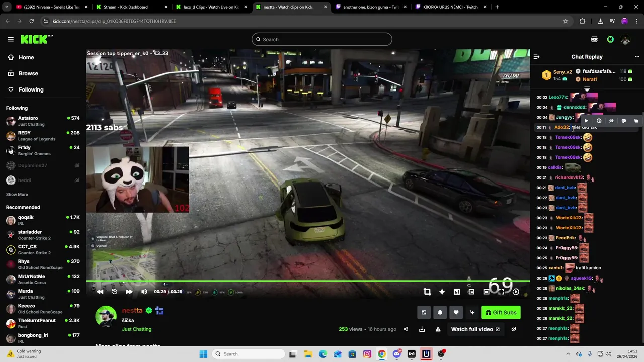Screen dimensions: 644x362
Task: Mute the video volume
Action: [144, 292]
